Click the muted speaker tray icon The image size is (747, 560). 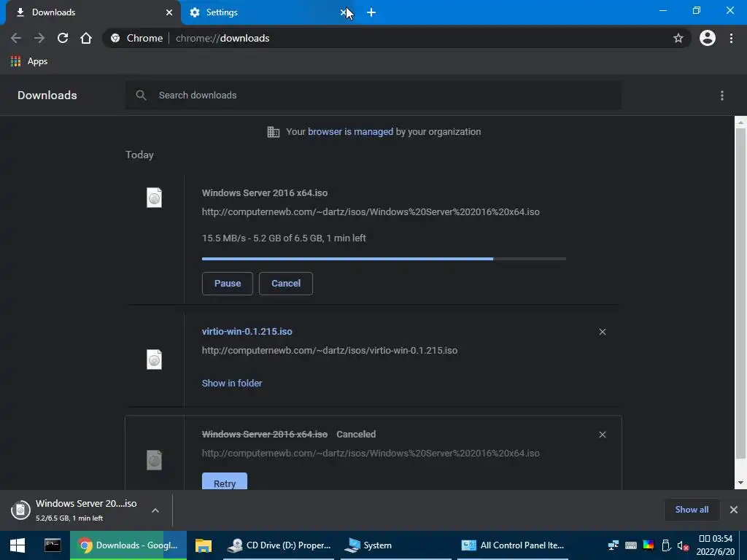click(683, 545)
